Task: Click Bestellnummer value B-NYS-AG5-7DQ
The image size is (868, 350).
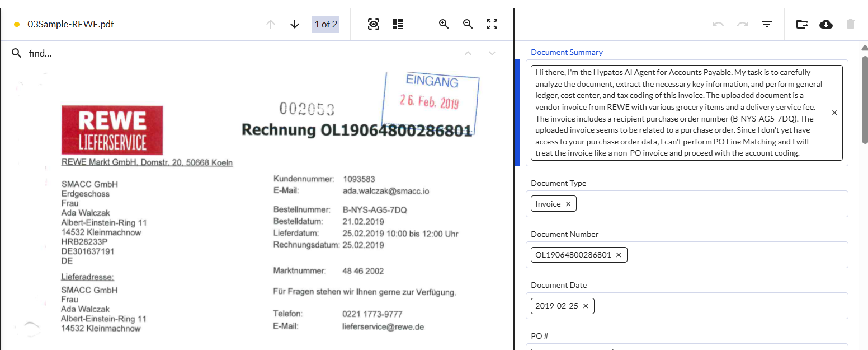Action: coord(375,210)
